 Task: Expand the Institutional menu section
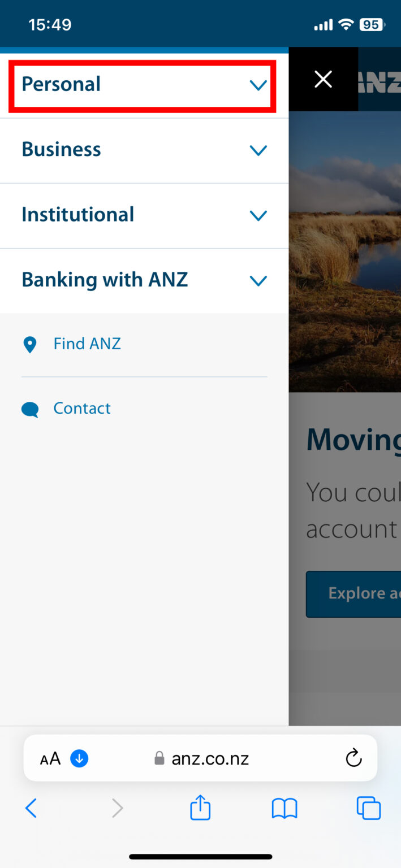click(x=258, y=215)
